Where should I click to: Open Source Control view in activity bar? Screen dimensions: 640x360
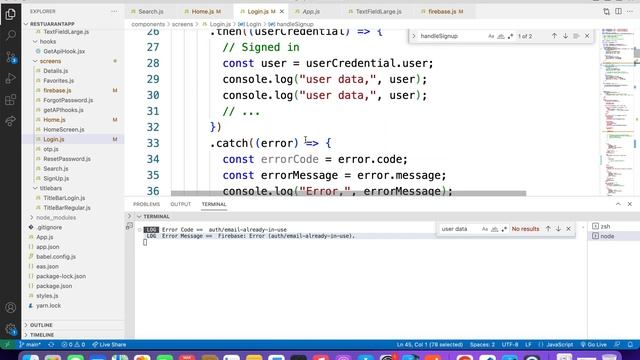click(x=11, y=57)
